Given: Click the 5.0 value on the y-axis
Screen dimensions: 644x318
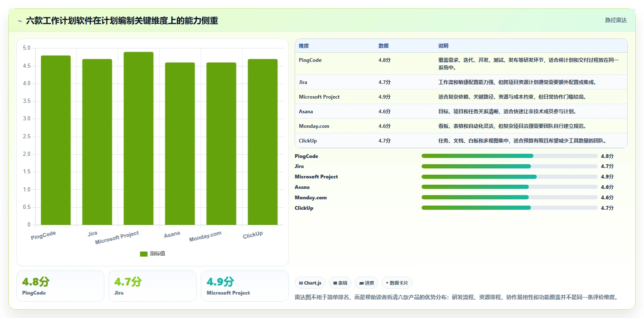Looking at the screenshot, I should tap(27, 48).
